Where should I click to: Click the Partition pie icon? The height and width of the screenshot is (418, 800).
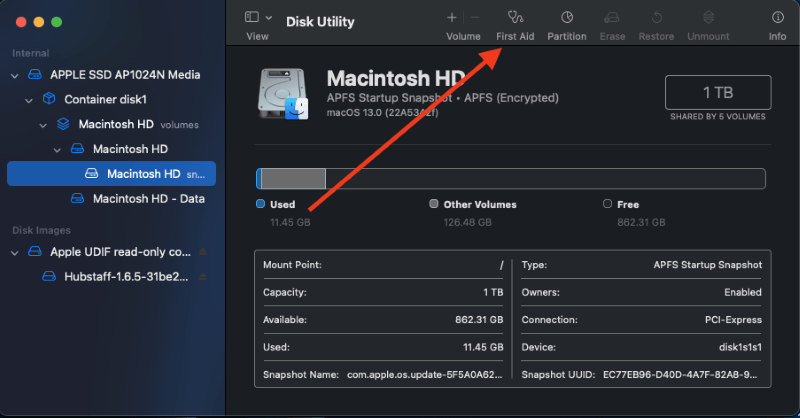(x=567, y=17)
